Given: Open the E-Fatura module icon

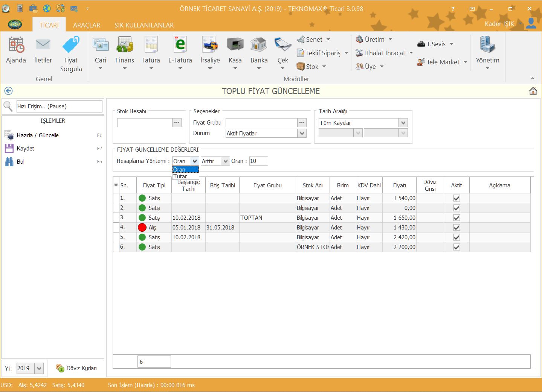Looking at the screenshot, I should click(180, 45).
